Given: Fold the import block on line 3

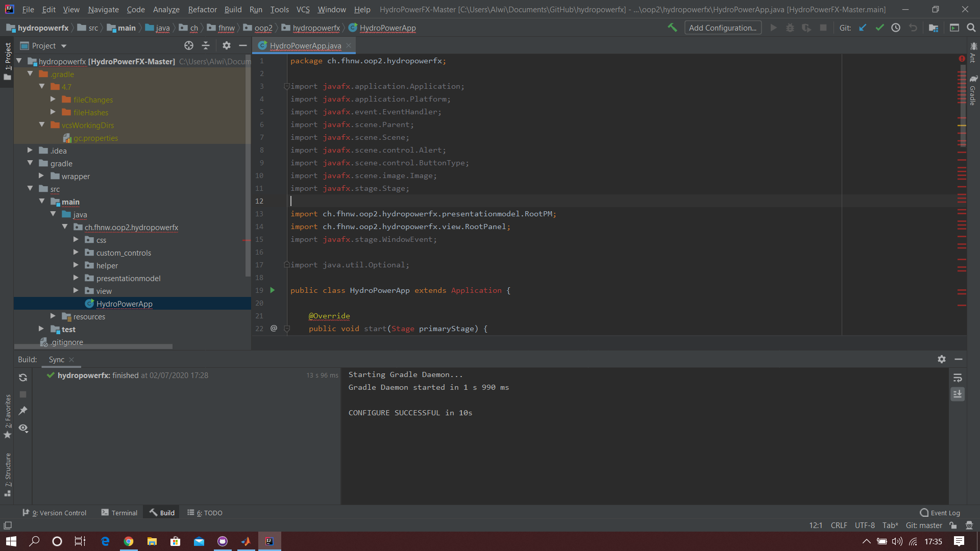Looking at the screenshot, I should point(287,86).
